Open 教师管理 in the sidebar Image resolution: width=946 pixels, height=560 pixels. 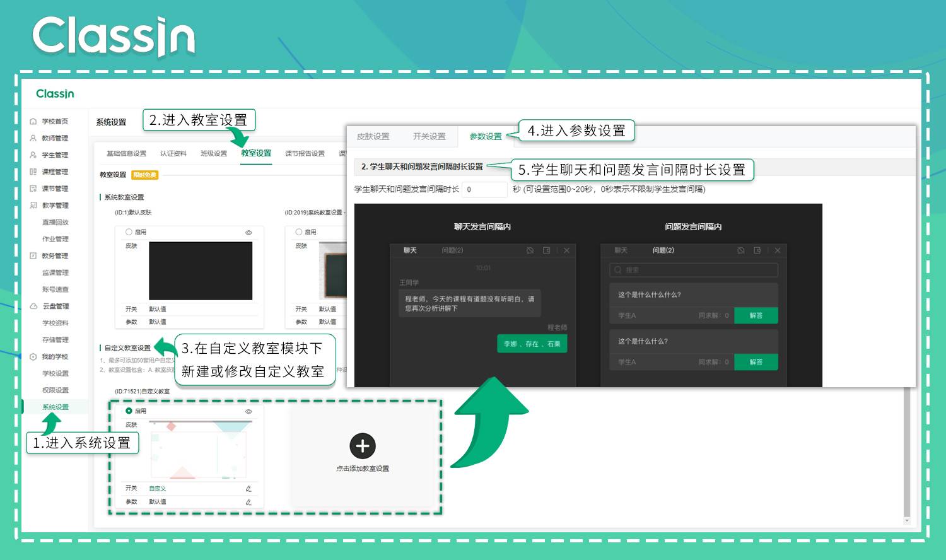[55, 138]
